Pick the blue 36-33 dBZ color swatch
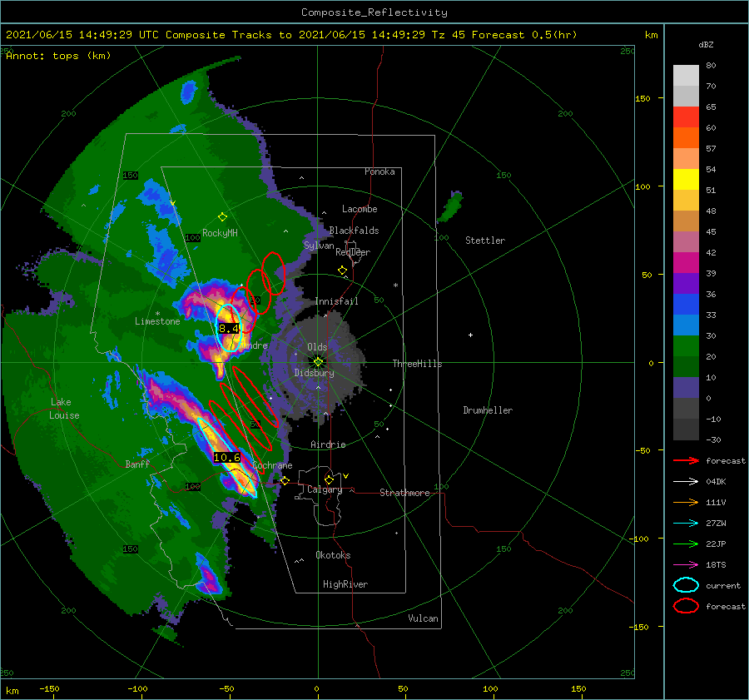This screenshot has height=700, width=749. [686, 305]
